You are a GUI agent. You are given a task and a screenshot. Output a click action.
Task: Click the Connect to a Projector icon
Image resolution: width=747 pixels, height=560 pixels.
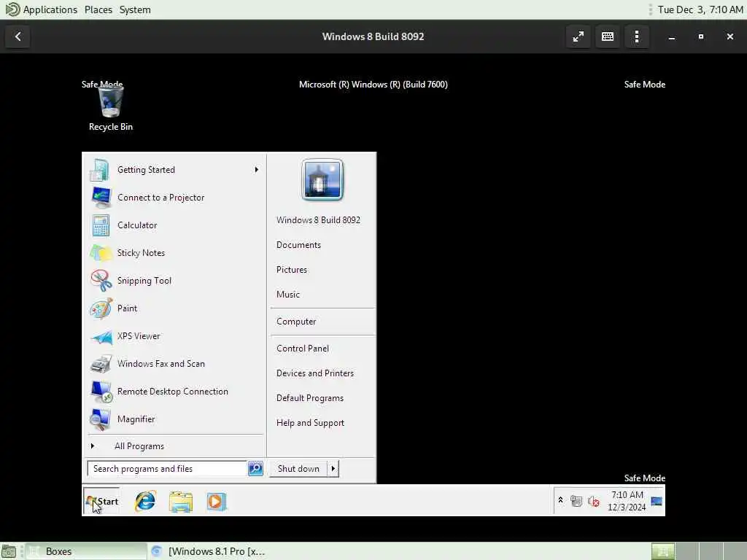click(101, 198)
